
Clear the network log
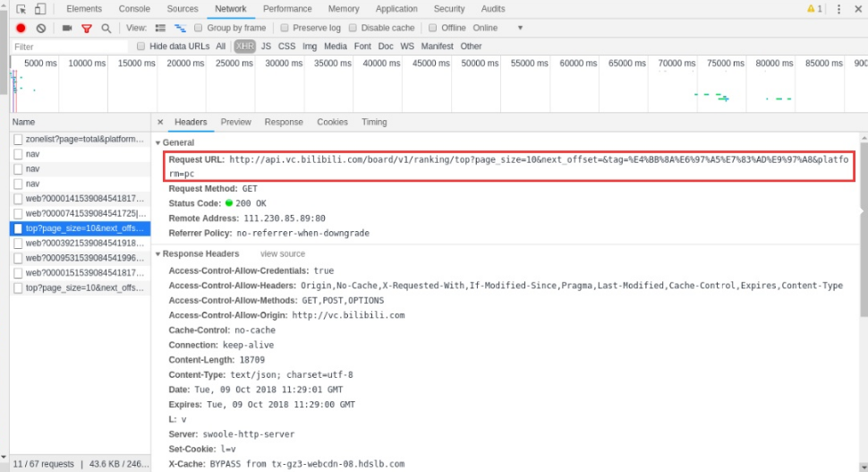41,28
